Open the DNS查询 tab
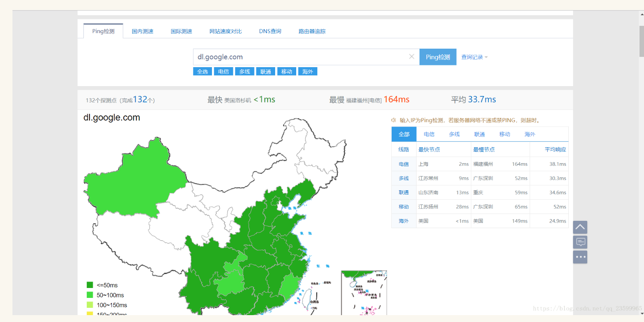 tap(270, 31)
